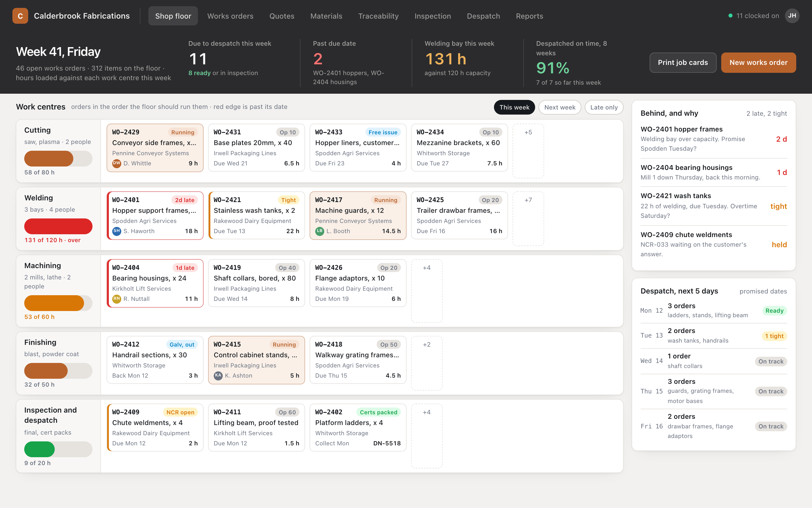This screenshot has height=508, width=812.
Task: Go to the Inspection tab
Action: [433, 16]
